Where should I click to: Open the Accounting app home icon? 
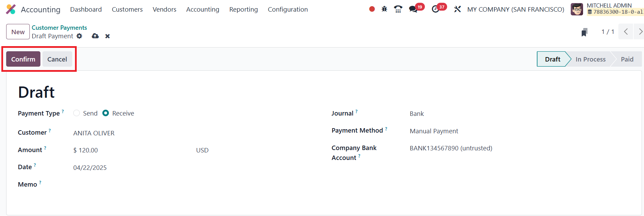pos(11,9)
